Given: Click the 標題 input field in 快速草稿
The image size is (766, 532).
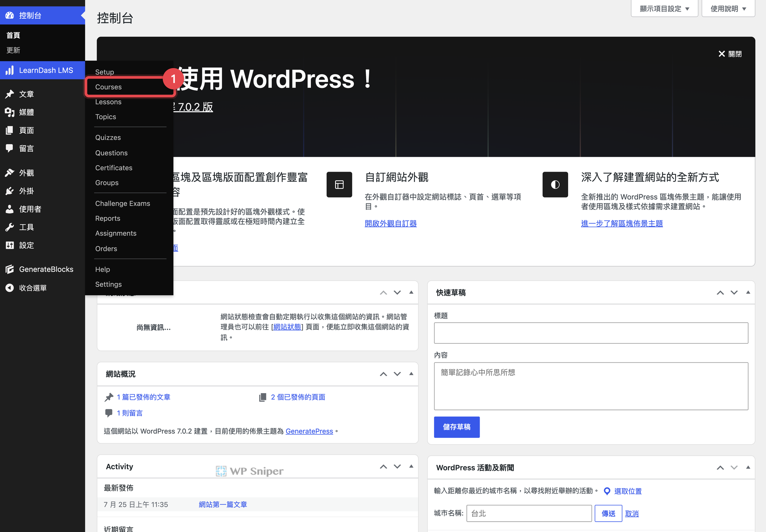Looking at the screenshot, I should point(591,333).
